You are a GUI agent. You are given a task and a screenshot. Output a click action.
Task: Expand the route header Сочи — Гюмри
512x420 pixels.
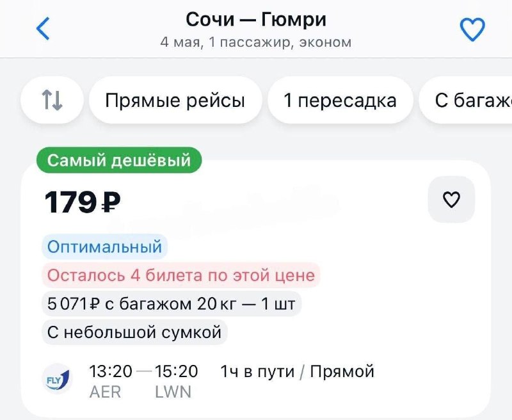[x=255, y=19]
